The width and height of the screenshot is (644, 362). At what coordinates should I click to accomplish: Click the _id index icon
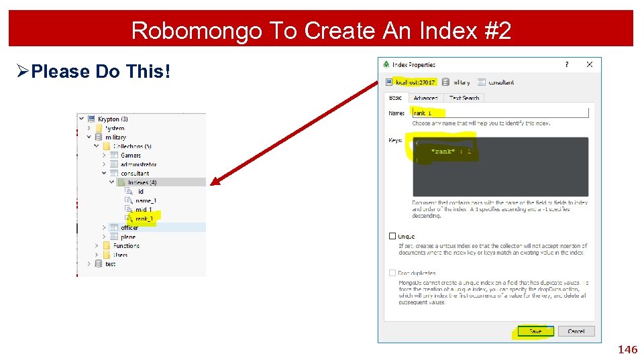point(129,191)
